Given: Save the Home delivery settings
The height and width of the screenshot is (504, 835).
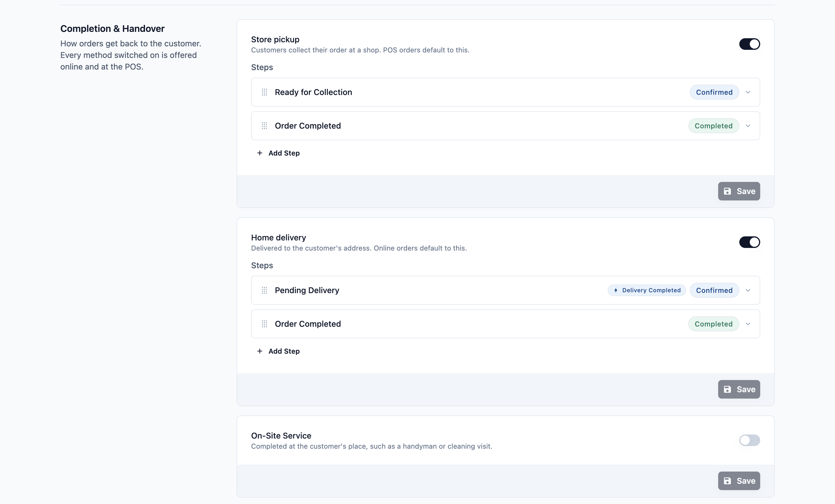Looking at the screenshot, I should (x=739, y=389).
